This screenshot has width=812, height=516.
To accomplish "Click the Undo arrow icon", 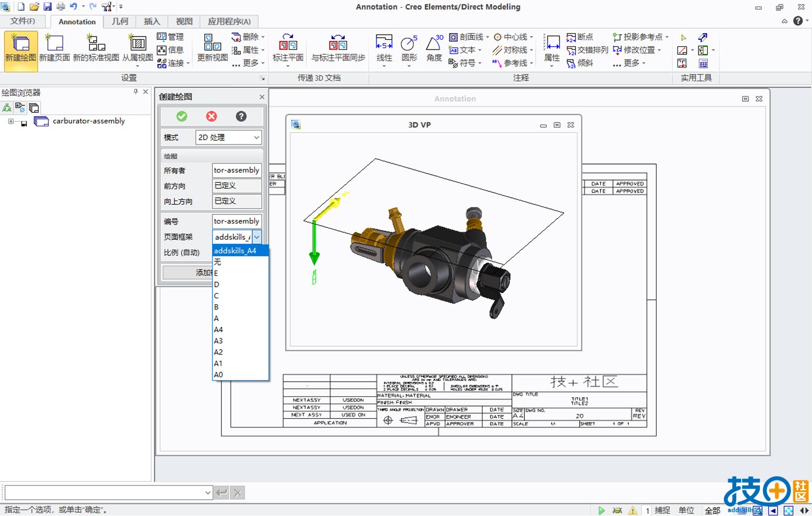I will (x=74, y=6).
